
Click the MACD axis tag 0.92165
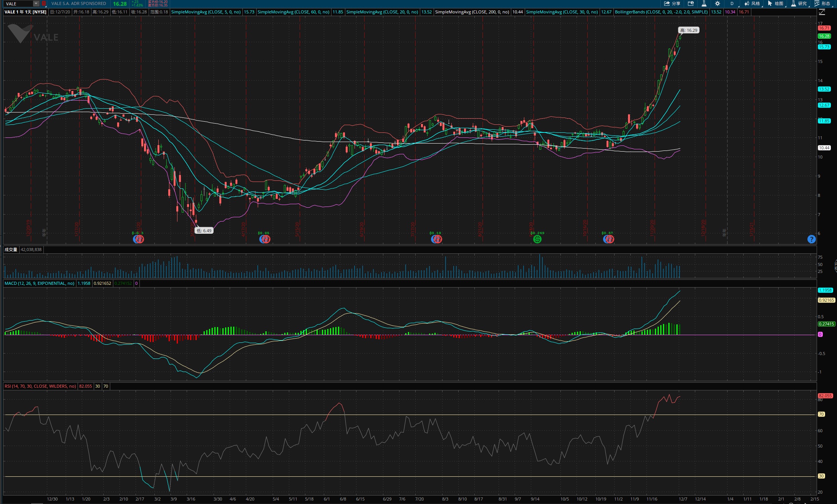[826, 300]
